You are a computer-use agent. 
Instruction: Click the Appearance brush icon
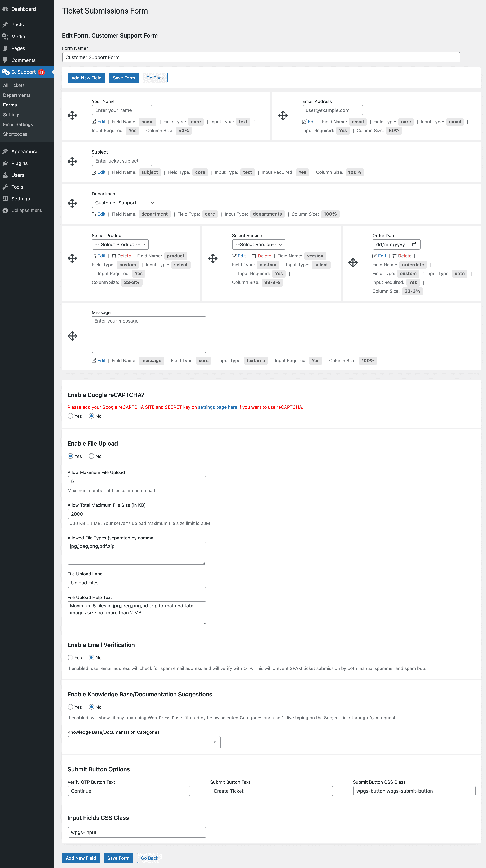pos(5,151)
